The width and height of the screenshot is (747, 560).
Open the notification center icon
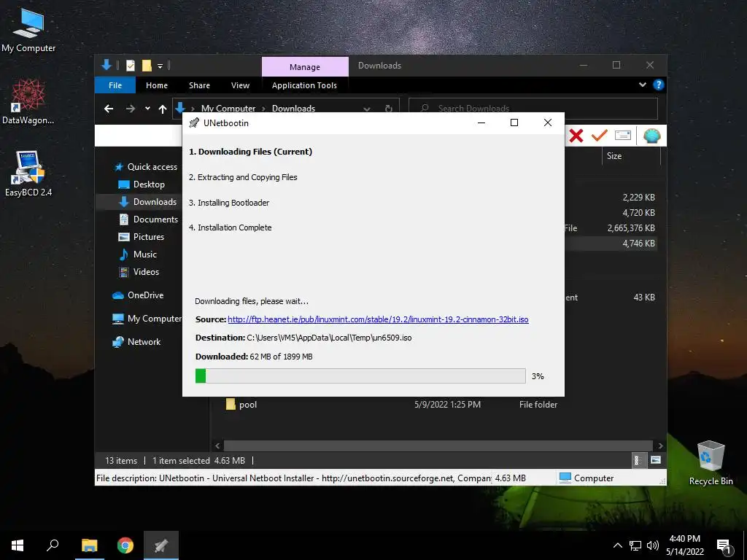click(724, 546)
